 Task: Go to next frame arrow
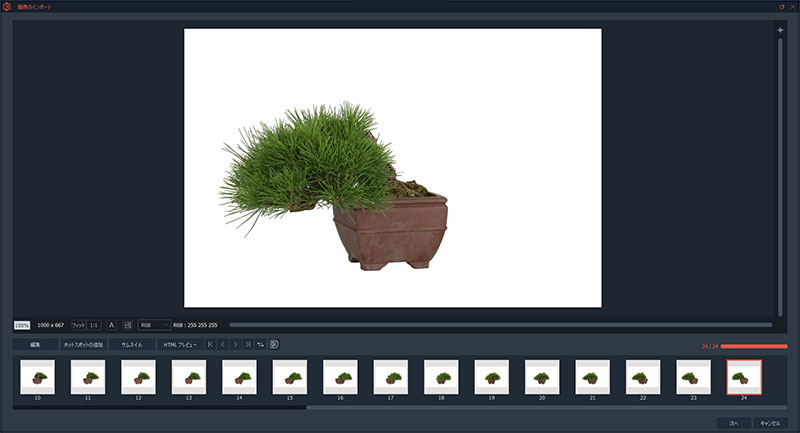pos(235,345)
